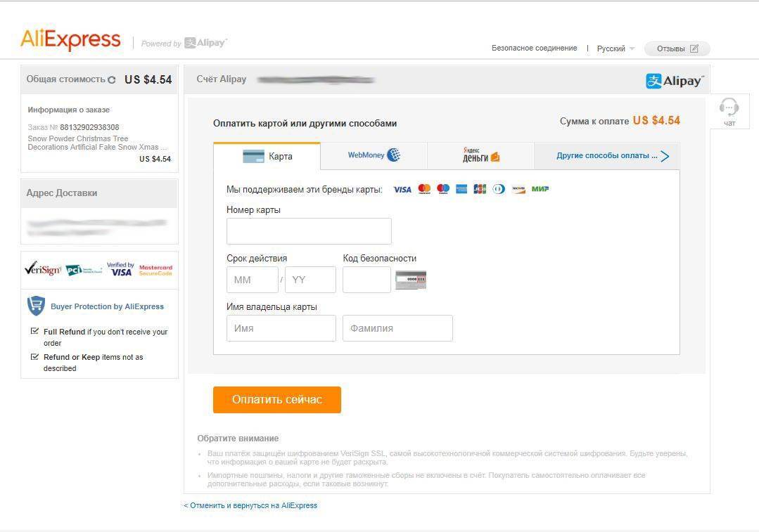This screenshot has width=759, height=532.
Task: Focus the Номер карты input field
Action: pos(309,231)
